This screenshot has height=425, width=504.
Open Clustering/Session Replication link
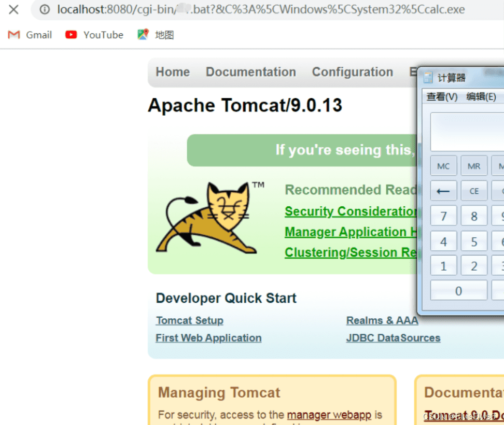click(351, 252)
